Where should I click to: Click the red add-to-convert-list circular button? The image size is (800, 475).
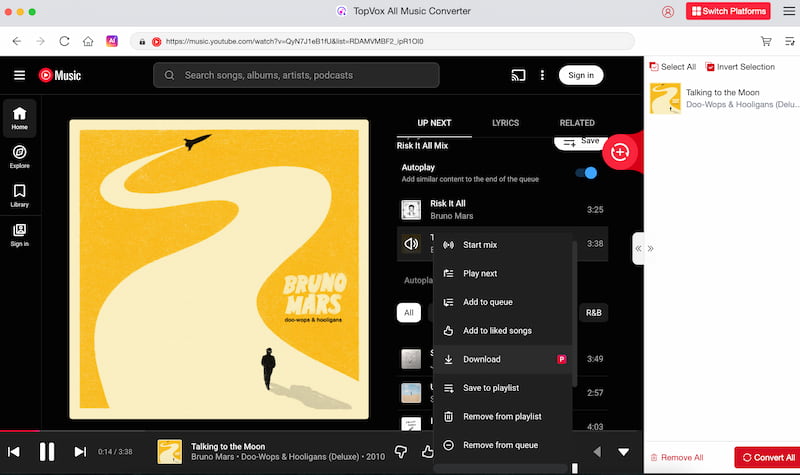pos(619,152)
